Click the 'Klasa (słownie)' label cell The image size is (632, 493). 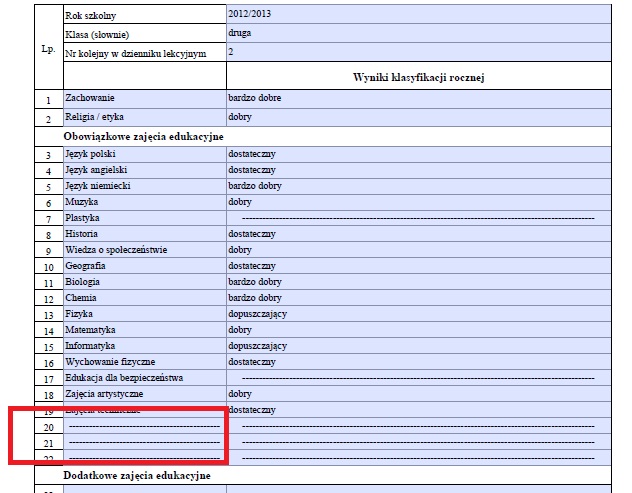coord(145,33)
